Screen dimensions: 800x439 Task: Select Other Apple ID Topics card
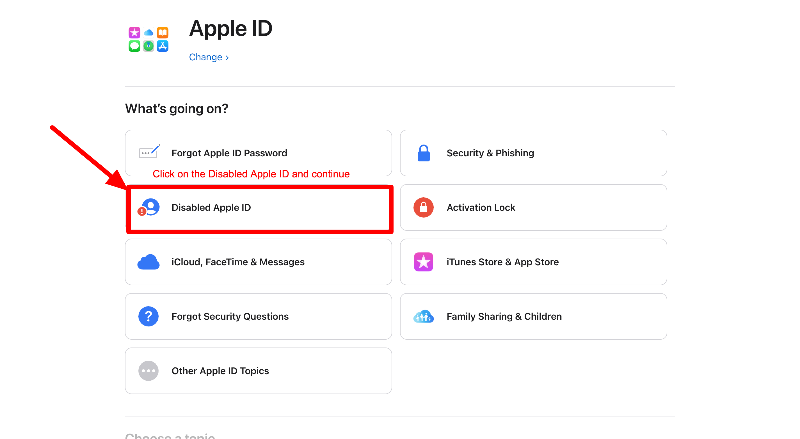pos(258,371)
